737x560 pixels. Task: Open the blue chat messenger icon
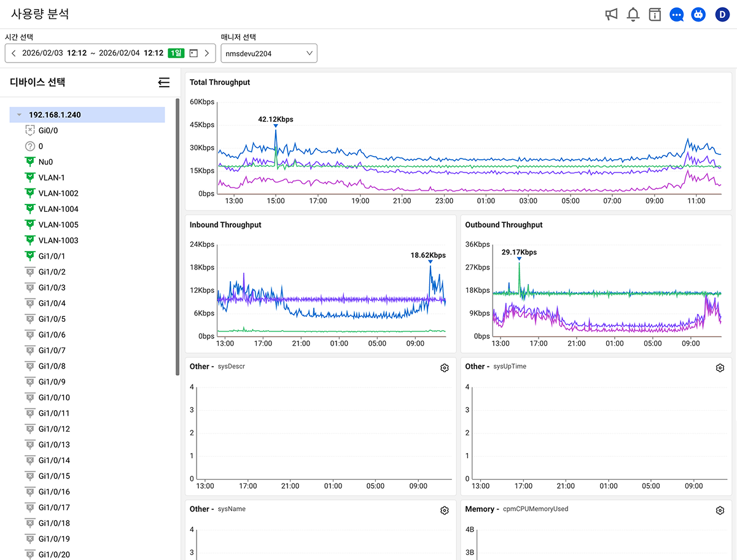(x=676, y=14)
